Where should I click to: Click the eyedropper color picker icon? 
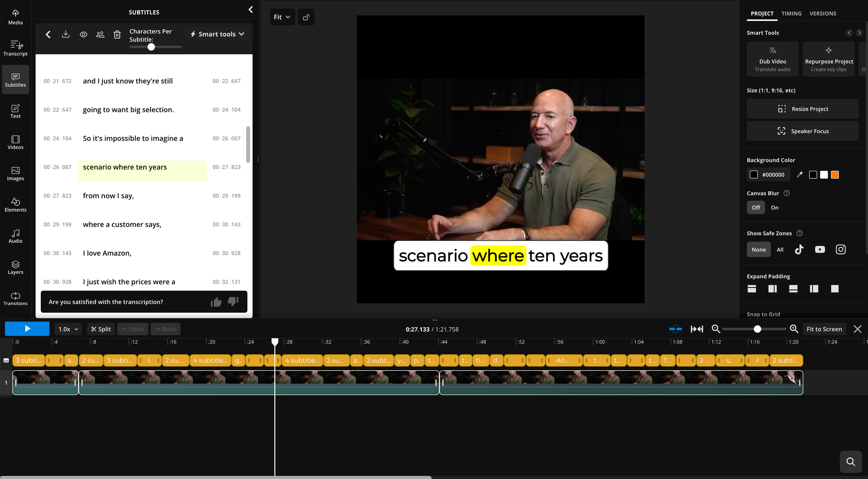point(799,175)
